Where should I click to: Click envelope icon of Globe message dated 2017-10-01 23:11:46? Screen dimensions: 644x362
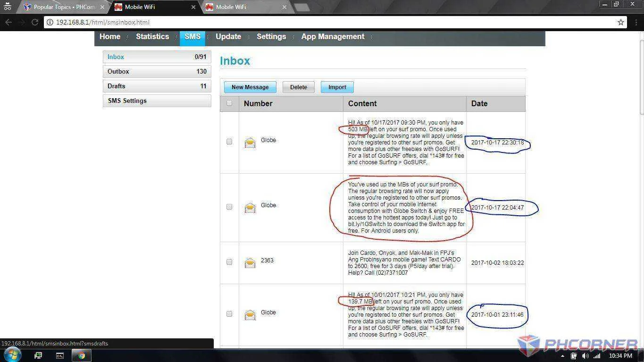pos(250,315)
